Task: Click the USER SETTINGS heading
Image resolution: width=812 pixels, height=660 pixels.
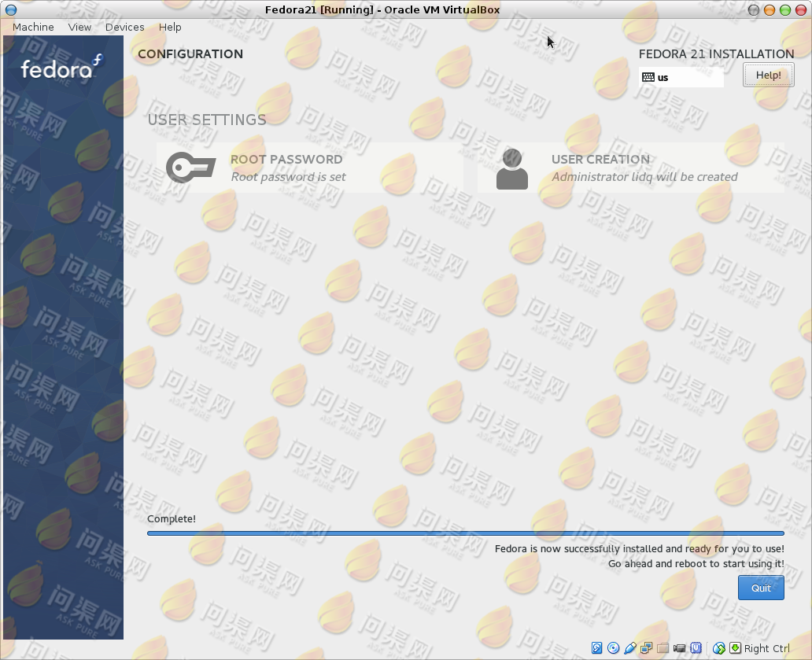Action: click(207, 120)
